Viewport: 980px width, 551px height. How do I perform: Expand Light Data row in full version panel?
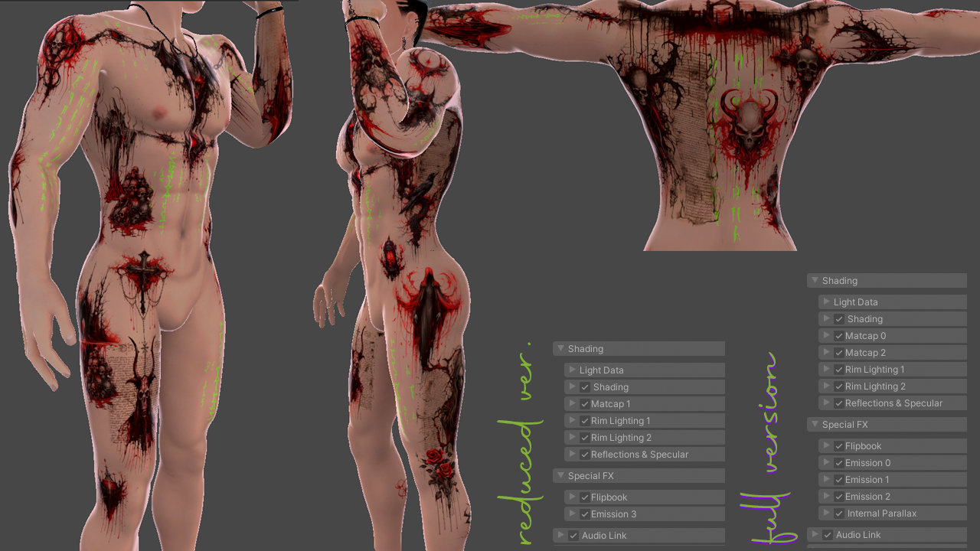[893, 302]
